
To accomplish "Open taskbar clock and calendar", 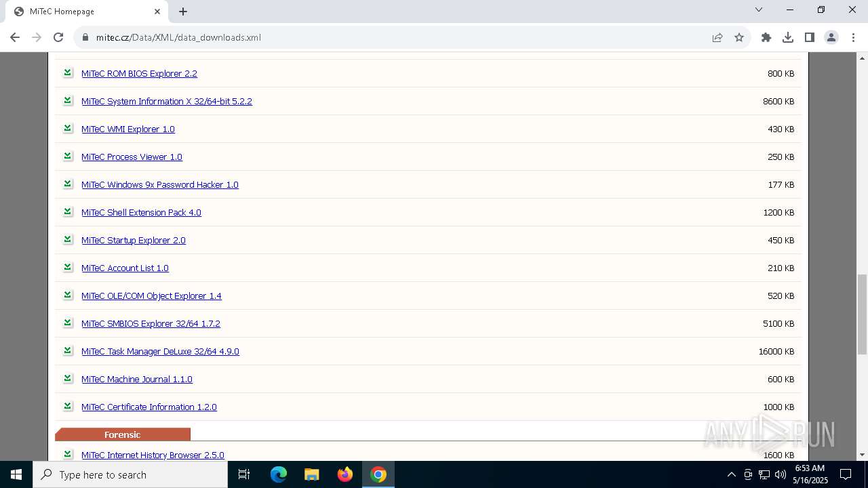I will [810, 474].
